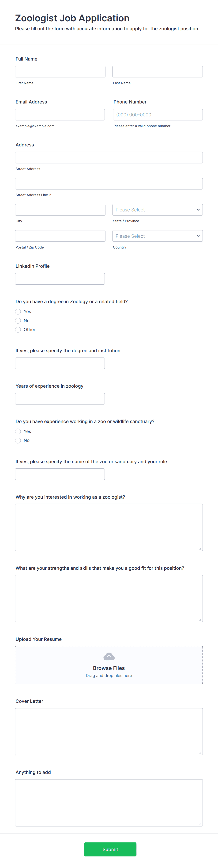Click the Last Name input field
Image resolution: width=218 pixels, height=868 pixels.
point(157,71)
